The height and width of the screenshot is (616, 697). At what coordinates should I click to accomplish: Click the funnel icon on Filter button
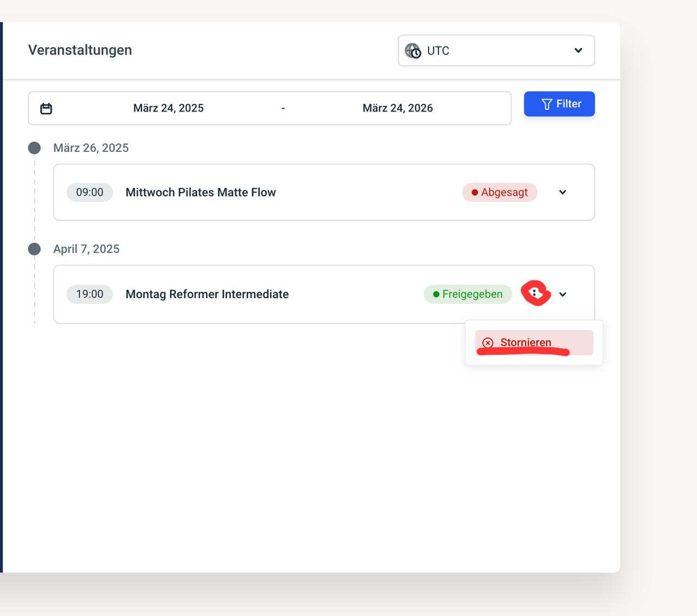coord(547,104)
